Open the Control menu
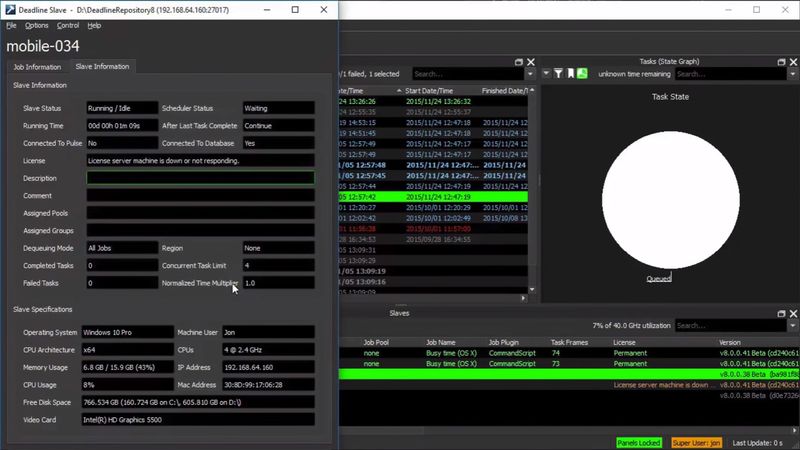This screenshot has height=450, width=800. (68, 25)
